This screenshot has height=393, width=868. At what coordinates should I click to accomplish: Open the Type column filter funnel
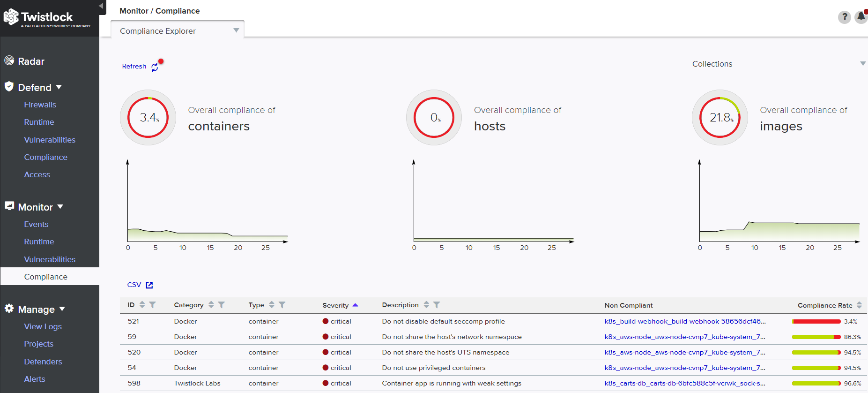pos(282,305)
